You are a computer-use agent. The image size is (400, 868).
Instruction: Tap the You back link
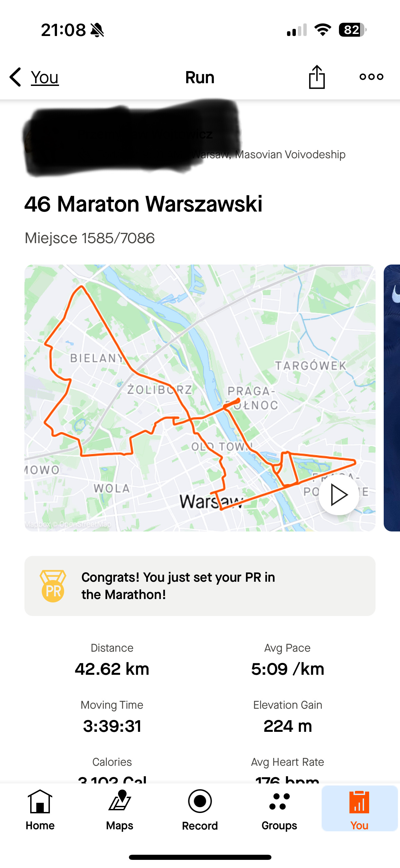tap(45, 77)
